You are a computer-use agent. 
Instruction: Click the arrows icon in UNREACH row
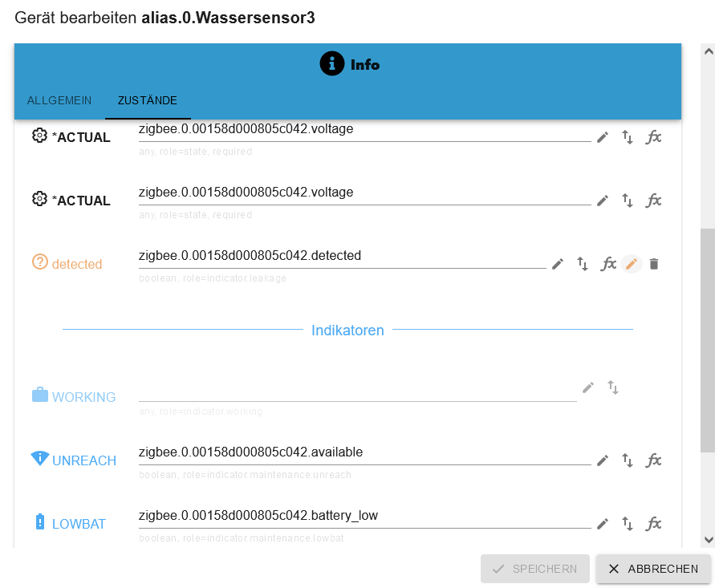tap(628, 460)
